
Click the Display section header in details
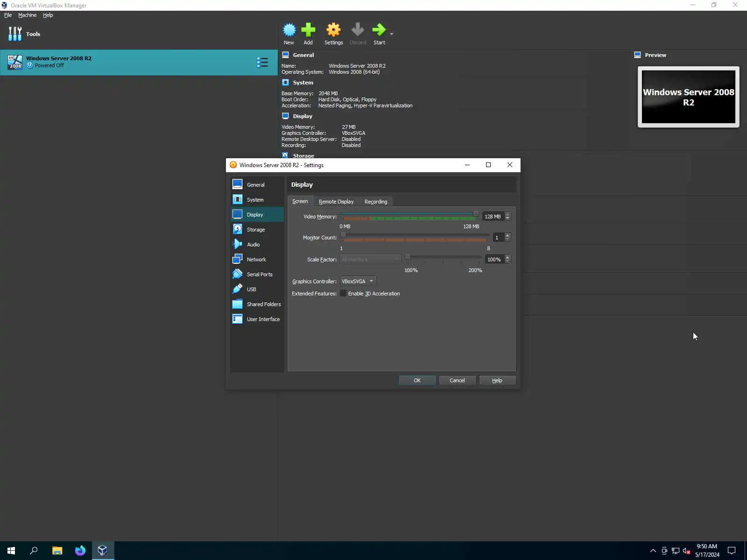(303, 116)
